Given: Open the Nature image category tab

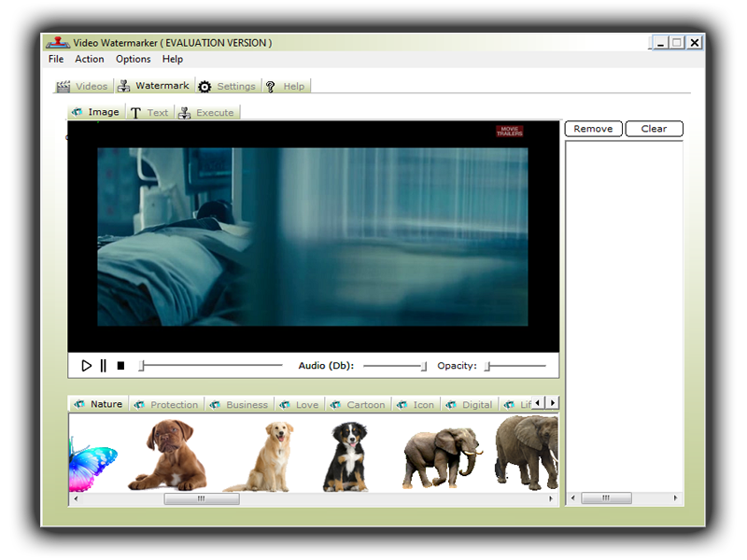Looking at the screenshot, I should coord(98,404).
